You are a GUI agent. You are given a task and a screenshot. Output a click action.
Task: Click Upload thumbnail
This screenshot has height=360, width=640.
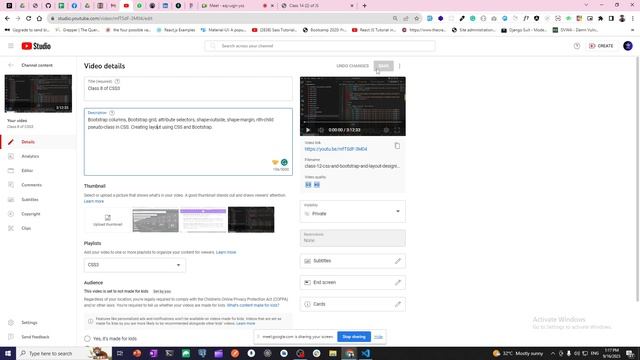tap(108, 220)
